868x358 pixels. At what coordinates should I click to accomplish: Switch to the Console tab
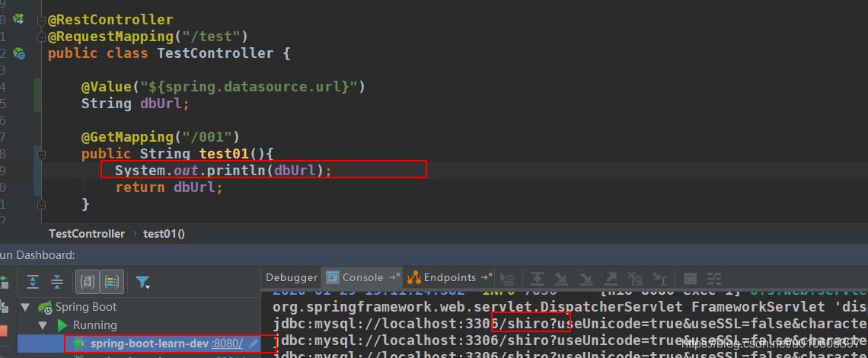pos(362,278)
